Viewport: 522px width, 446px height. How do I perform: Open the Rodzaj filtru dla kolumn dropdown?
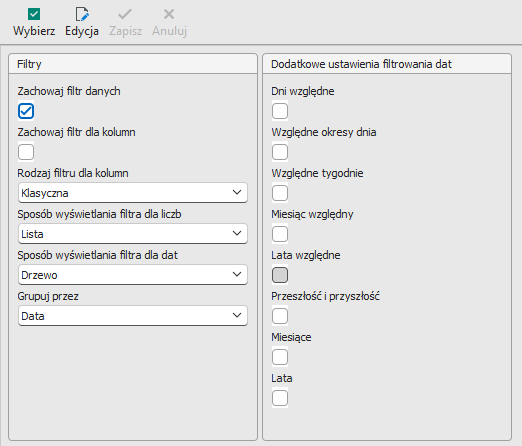(133, 193)
